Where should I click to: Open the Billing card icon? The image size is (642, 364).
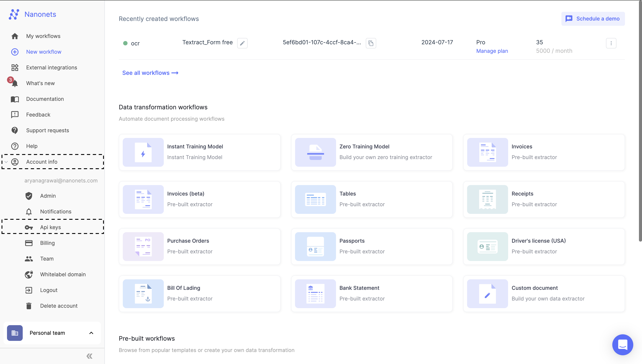point(29,243)
